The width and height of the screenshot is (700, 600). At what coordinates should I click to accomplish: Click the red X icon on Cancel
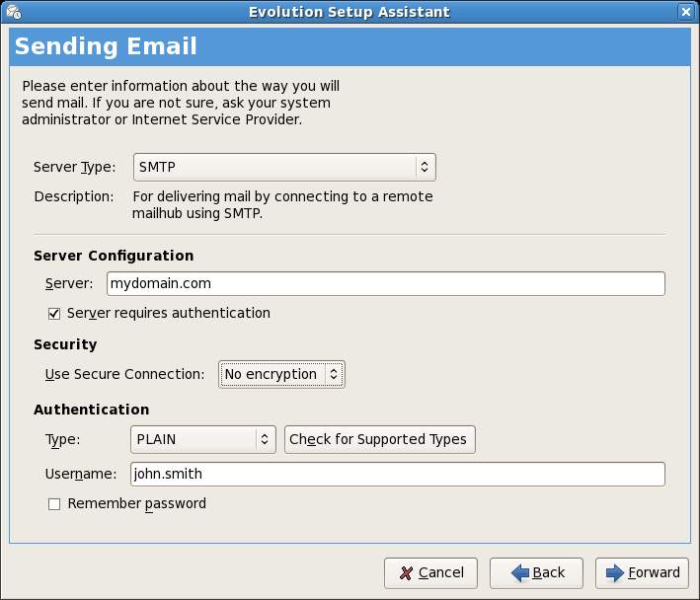406,572
